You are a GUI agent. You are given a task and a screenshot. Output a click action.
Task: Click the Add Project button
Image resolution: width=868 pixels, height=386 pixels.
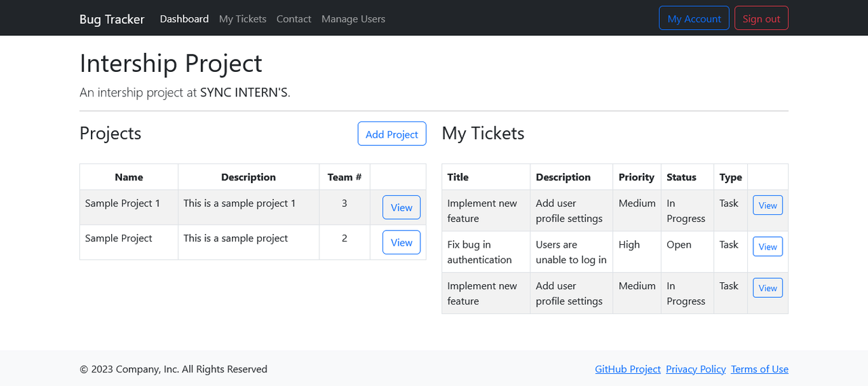[392, 134]
